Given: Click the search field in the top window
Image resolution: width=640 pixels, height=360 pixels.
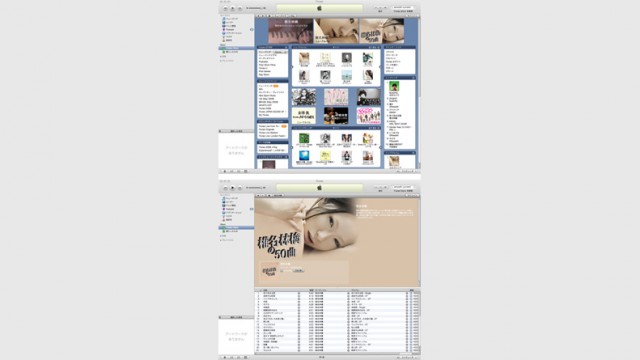Looking at the screenshot, I should (403, 8).
